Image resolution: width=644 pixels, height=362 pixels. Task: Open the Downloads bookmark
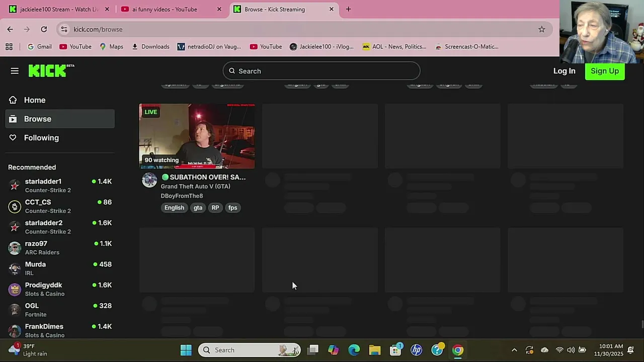(x=150, y=47)
